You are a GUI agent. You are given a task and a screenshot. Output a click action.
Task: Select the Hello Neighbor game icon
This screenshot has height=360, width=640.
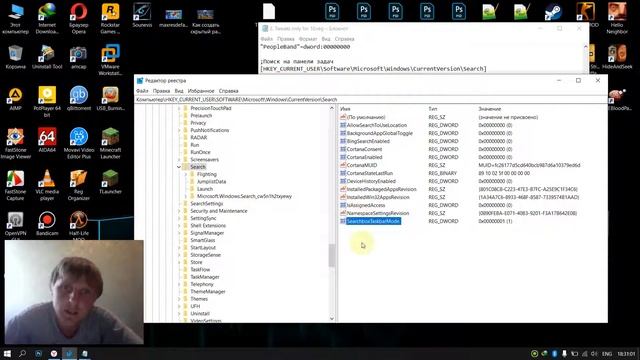617,18
